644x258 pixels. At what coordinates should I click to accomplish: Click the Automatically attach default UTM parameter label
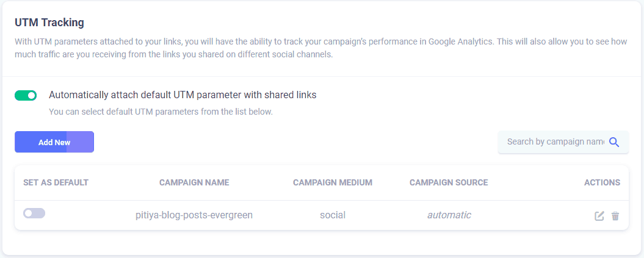coord(183,95)
